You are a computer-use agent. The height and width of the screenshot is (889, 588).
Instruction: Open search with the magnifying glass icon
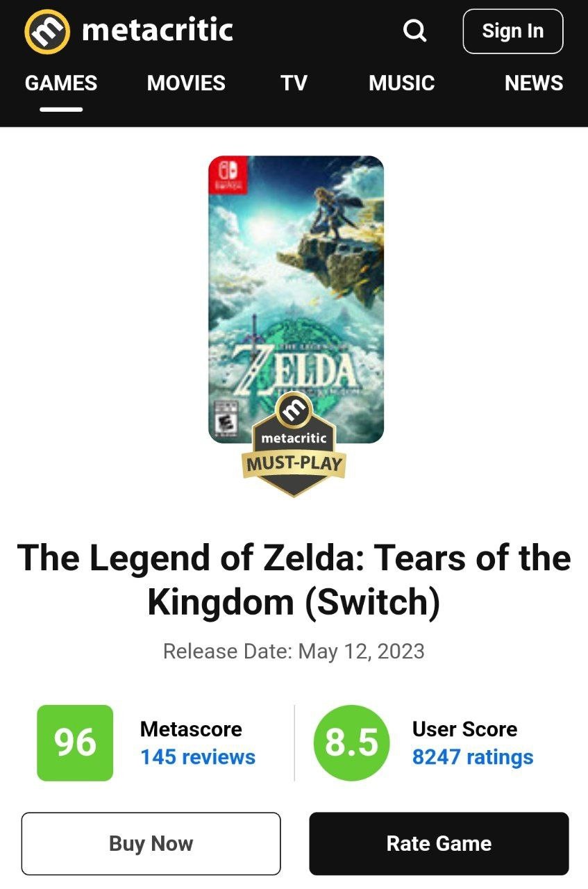pos(414,31)
